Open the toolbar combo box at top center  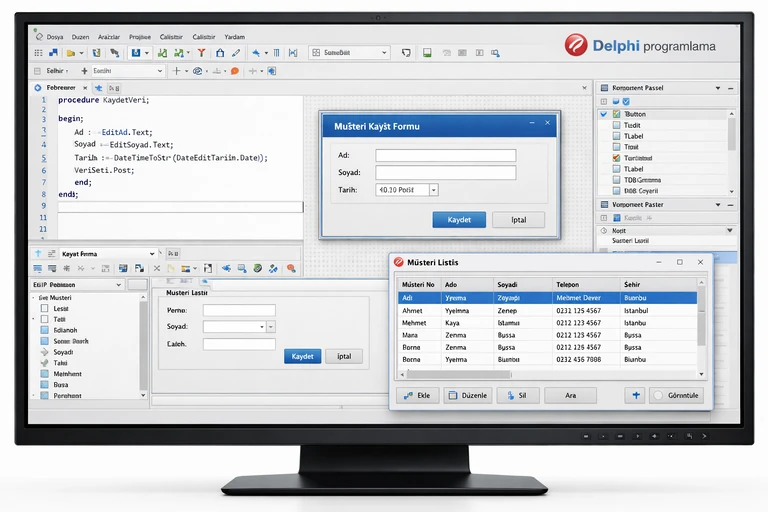pyautogui.click(x=383, y=52)
